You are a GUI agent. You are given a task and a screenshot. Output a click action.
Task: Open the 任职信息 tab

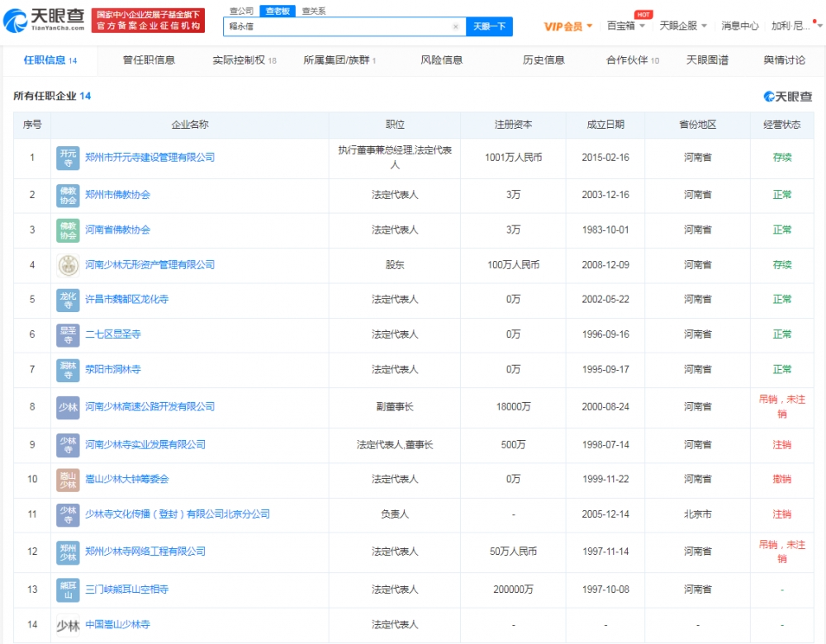(x=50, y=60)
